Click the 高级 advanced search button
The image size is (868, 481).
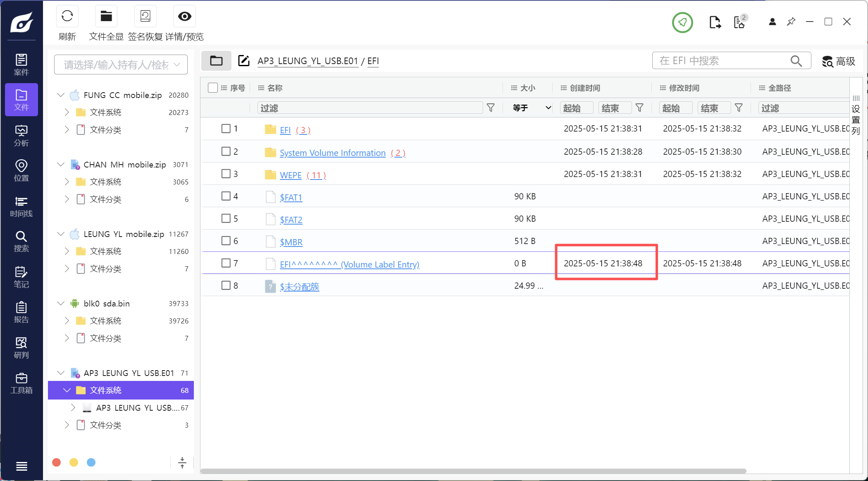[x=838, y=61]
